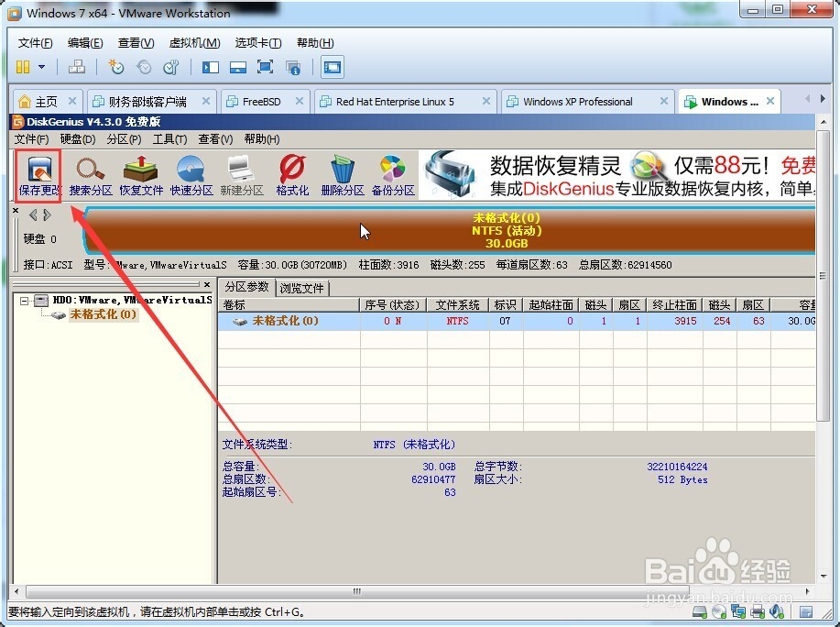
Task: Select 未格式化(0) row in partition table
Action: point(517,321)
